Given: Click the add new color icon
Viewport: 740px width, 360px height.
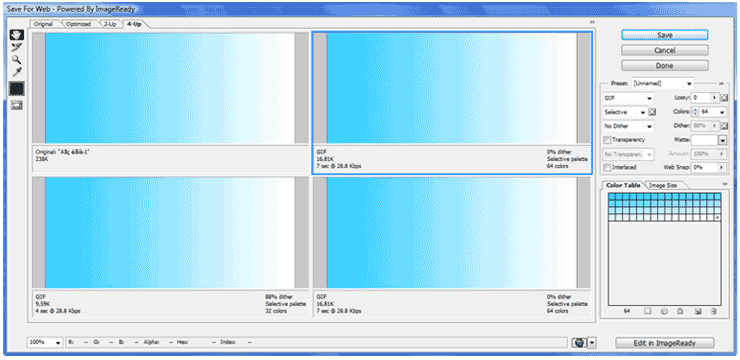Looking at the screenshot, I should click(698, 312).
